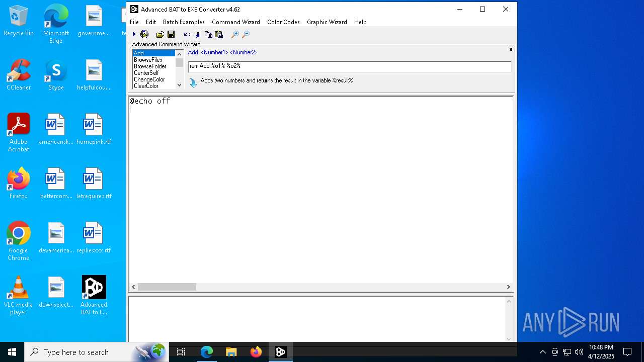Screen dimensions: 644x362
Task: Click the taskbar search box
Action: coord(97,352)
